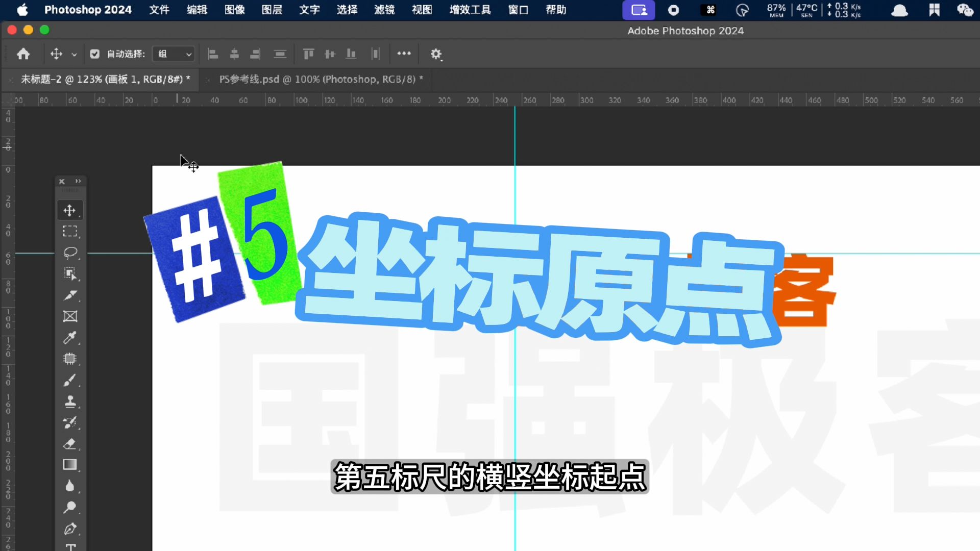Open the 增效工具 menu
The image size is (980, 551).
[470, 10]
